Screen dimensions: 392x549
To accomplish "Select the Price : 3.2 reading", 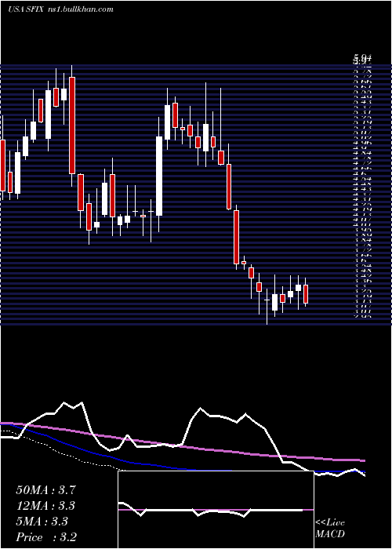I will (46, 537).
